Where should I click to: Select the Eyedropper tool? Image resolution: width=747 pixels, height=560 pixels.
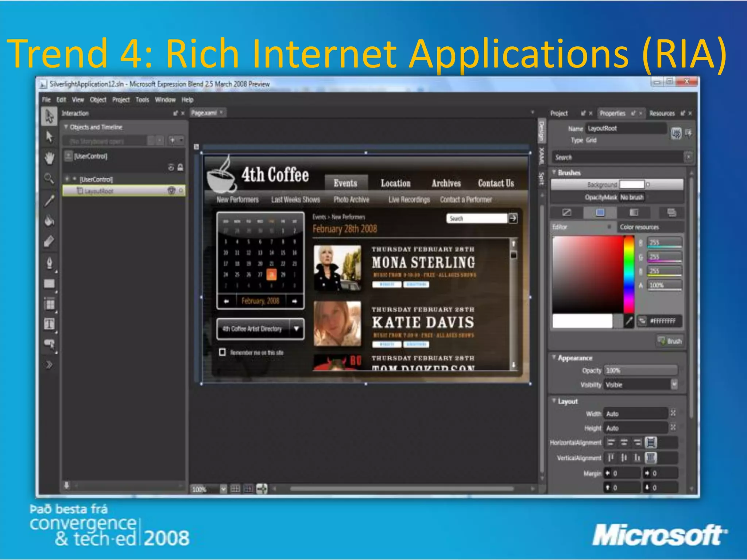49,200
